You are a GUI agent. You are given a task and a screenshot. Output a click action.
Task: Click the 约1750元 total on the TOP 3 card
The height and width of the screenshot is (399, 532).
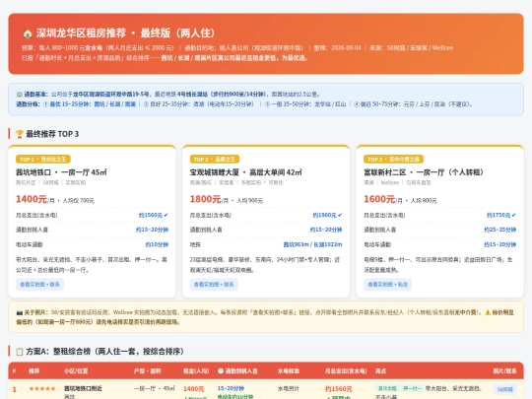501,215
